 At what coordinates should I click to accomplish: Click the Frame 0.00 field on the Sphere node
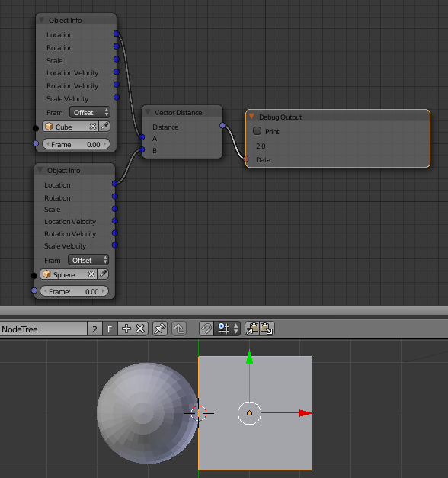pyautogui.click(x=75, y=291)
